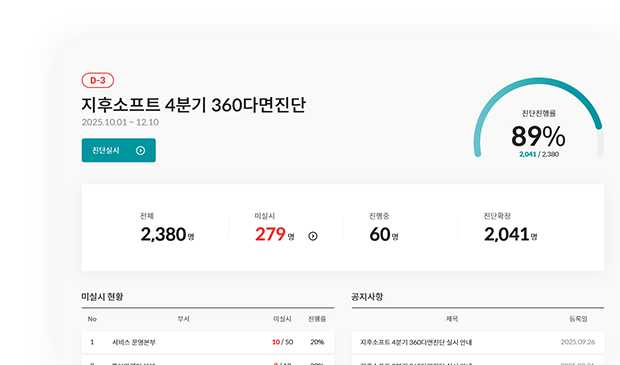Click the 2,041 / 2,380 progress count
Viewport: 620px width, 365px height.
(x=539, y=154)
